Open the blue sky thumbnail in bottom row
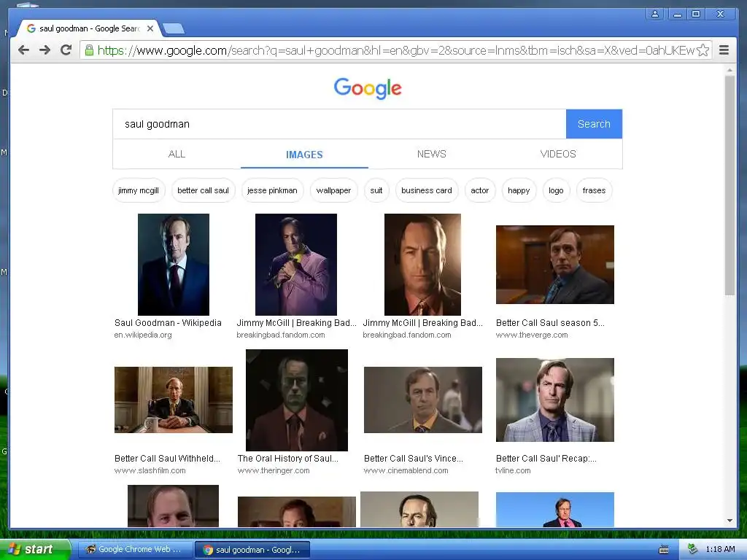Viewport: 747px width, 560px height. coord(555,510)
